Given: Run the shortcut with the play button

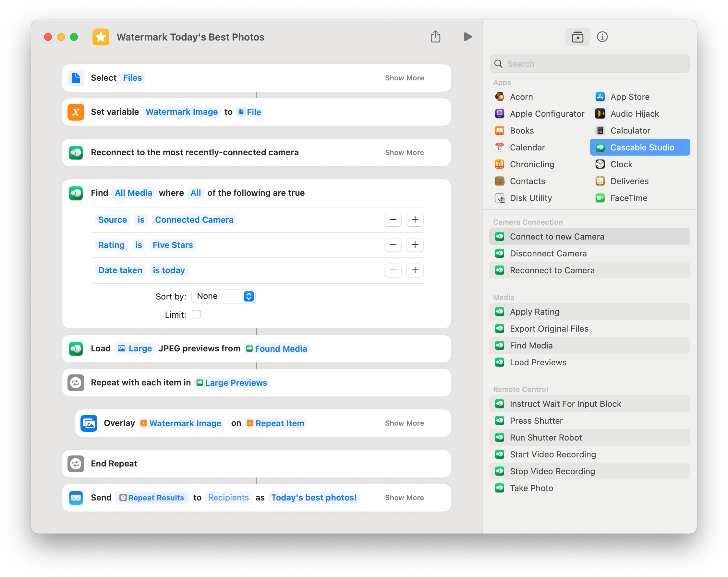Looking at the screenshot, I should pyautogui.click(x=468, y=37).
